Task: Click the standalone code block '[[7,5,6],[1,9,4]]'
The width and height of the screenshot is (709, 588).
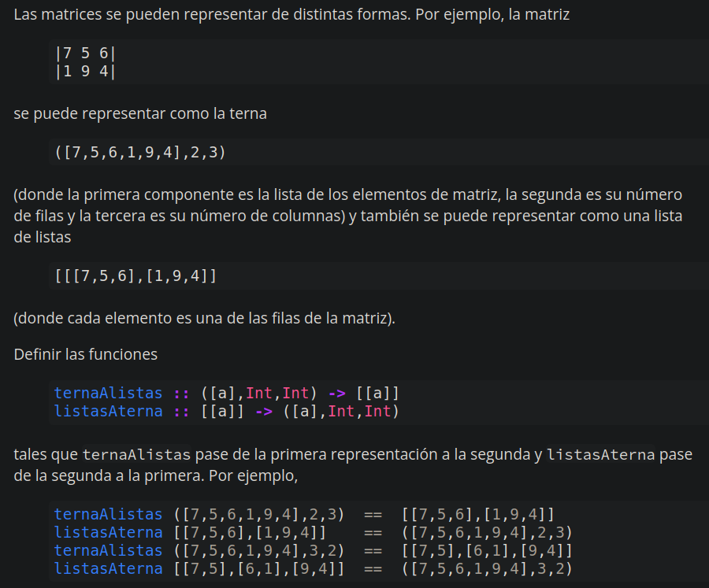Action: click(135, 276)
